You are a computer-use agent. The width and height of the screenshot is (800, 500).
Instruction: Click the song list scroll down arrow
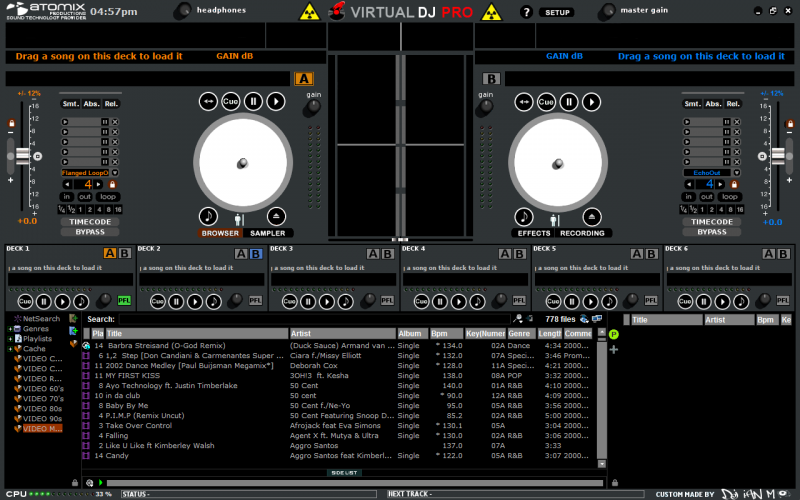point(602,464)
